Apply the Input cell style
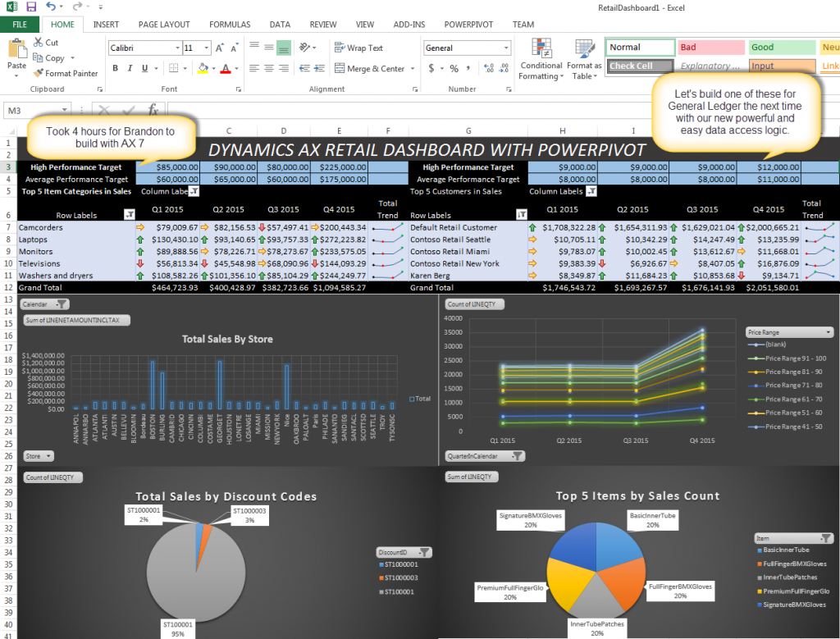The height and width of the screenshot is (639, 840). point(782,66)
